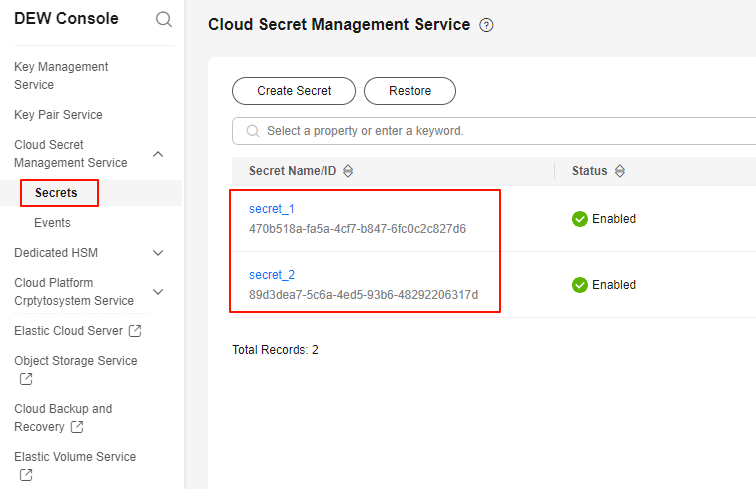The width and height of the screenshot is (756, 489).
Task: Click the Create Secret button
Action: click(294, 91)
